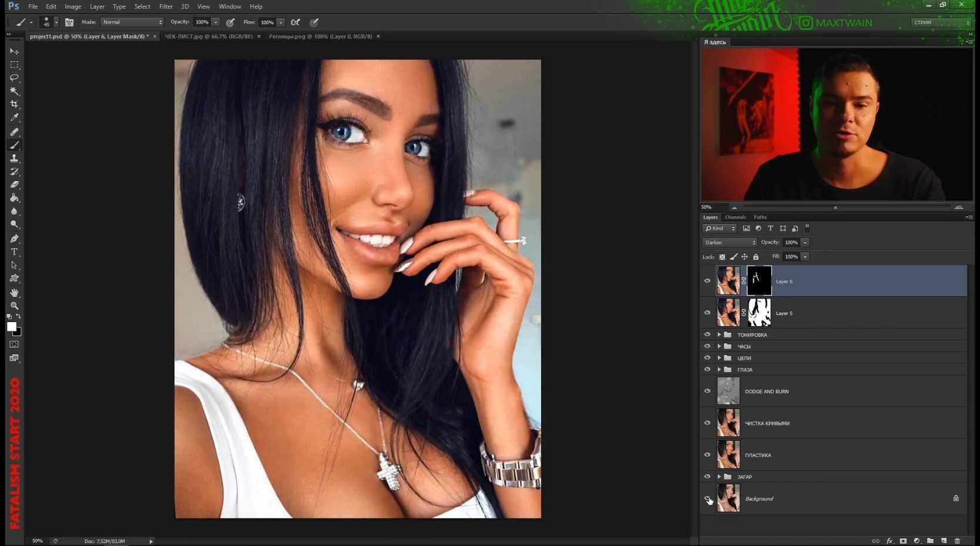980x546 pixels.
Task: Open the Layers panel options menu
Action: click(x=968, y=217)
